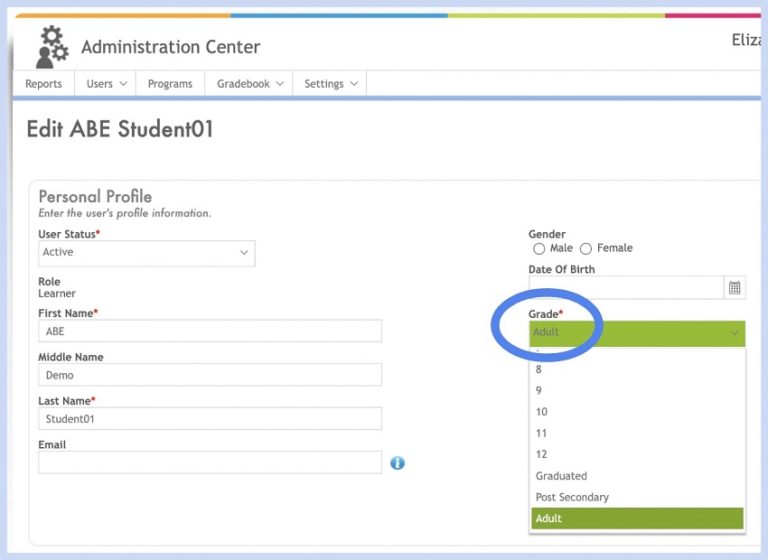Select the highlighted Adult option
Screen dimensions: 768x560
click(636, 518)
